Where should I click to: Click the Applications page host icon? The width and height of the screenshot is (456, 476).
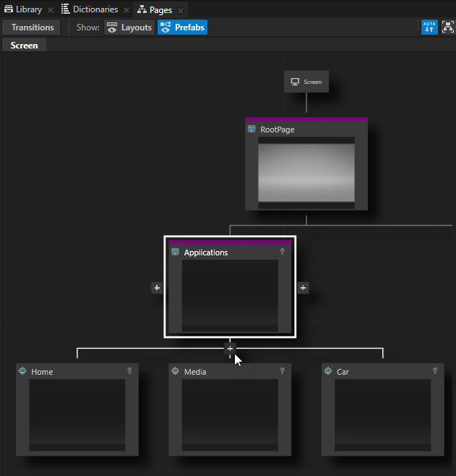pyautogui.click(x=175, y=252)
